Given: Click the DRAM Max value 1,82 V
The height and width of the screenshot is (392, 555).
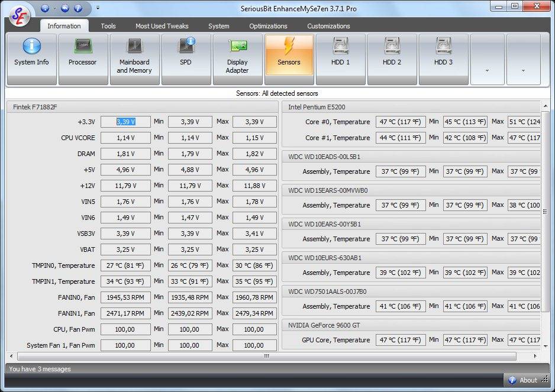Looking at the screenshot, I should pos(254,154).
